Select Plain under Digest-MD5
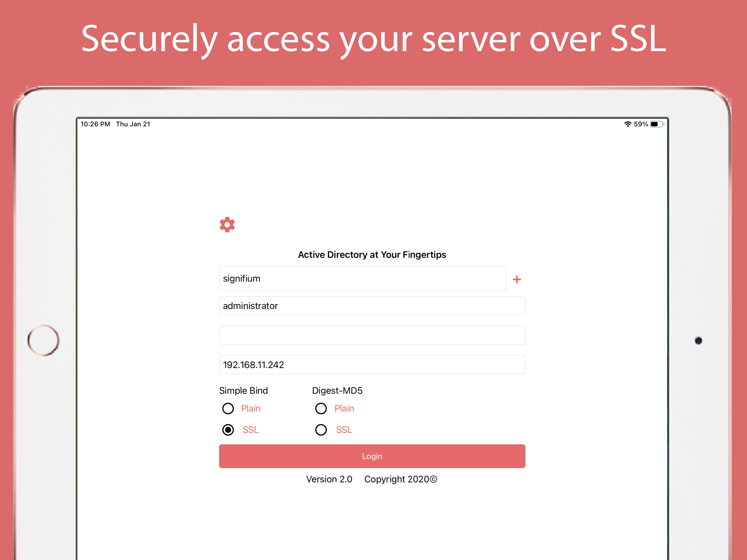This screenshot has width=747, height=560. pyautogui.click(x=321, y=408)
